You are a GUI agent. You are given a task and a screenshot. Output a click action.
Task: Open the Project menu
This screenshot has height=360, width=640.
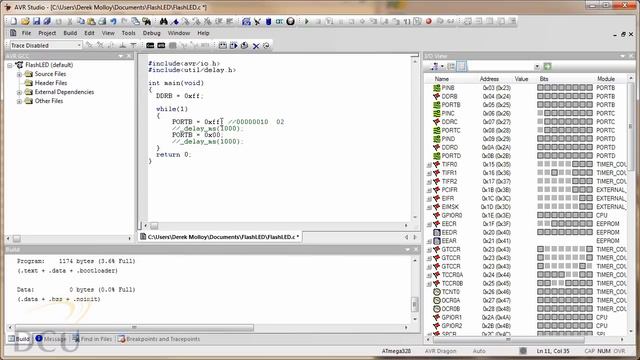click(47, 33)
